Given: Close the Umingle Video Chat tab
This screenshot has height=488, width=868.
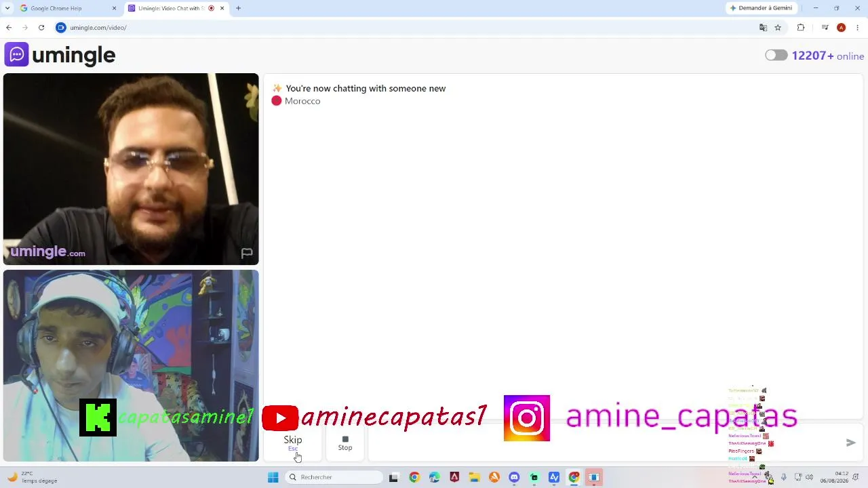Looking at the screenshot, I should (222, 8).
